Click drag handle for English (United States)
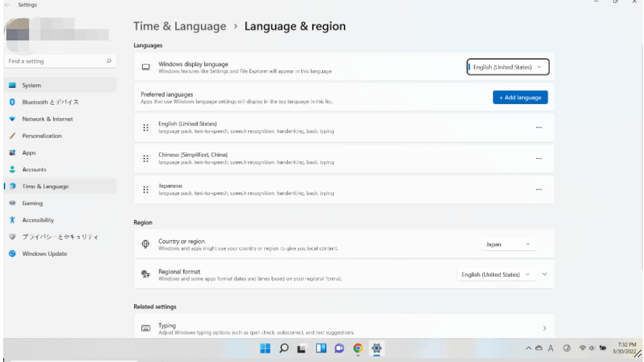Screen dimensions: 644x362 pyautogui.click(x=146, y=128)
